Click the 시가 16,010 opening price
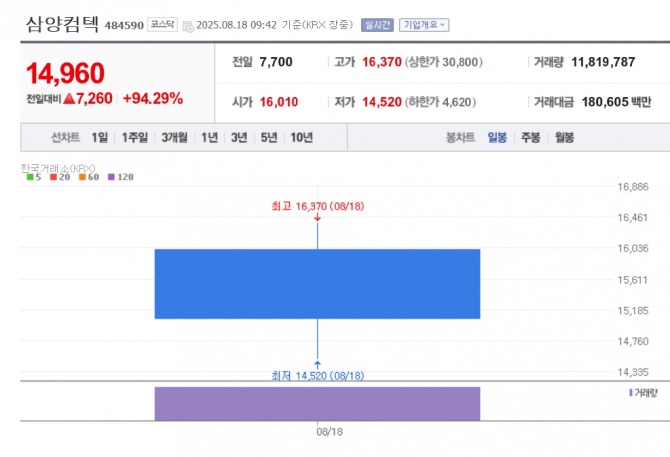 (265, 102)
